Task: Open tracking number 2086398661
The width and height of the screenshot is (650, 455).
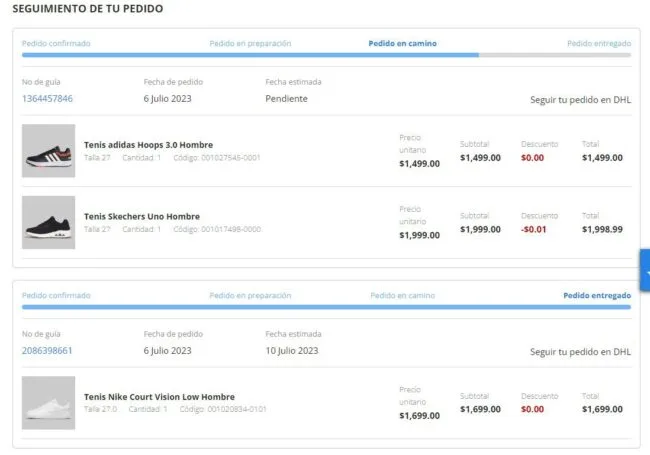Action: point(47,351)
